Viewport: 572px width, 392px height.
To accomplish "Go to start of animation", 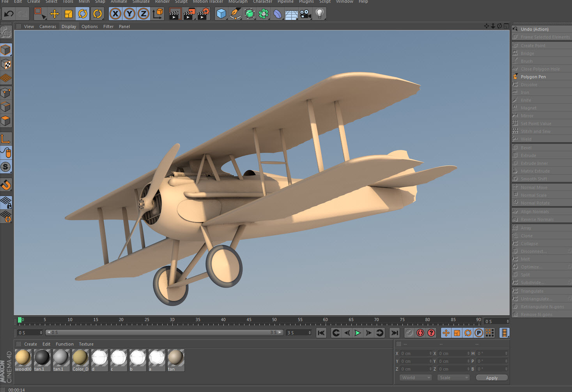I will 321,333.
